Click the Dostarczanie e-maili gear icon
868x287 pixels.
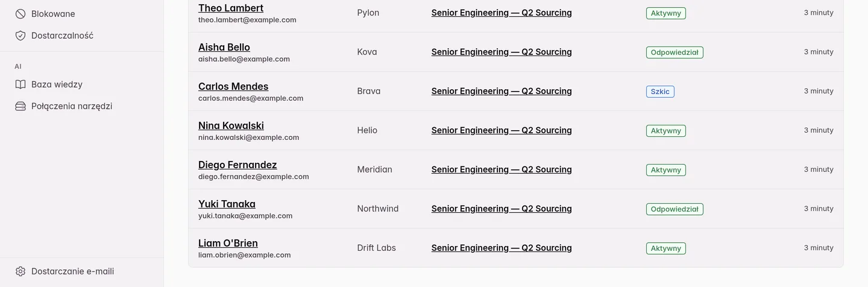tap(20, 271)
